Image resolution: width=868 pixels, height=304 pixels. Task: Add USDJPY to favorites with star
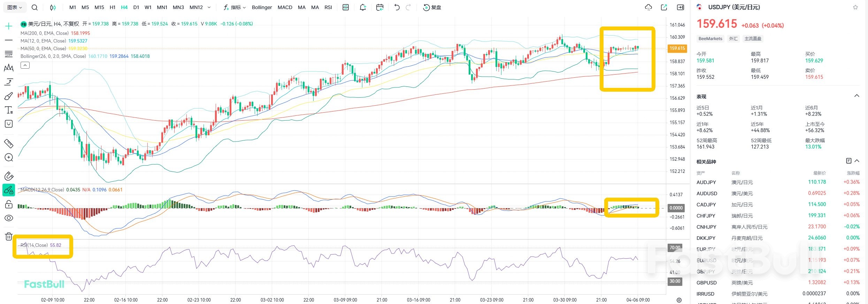855,7
